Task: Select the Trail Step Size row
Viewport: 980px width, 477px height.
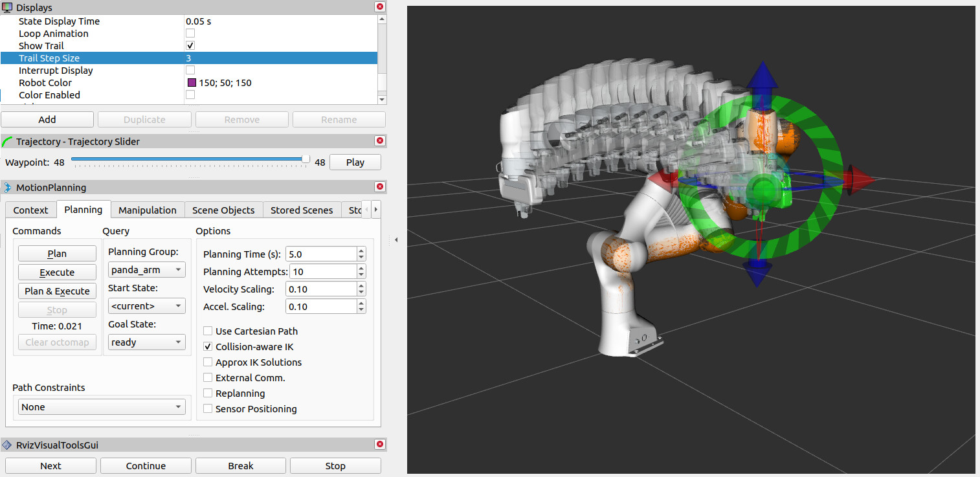Action: (x=189, y=58)
